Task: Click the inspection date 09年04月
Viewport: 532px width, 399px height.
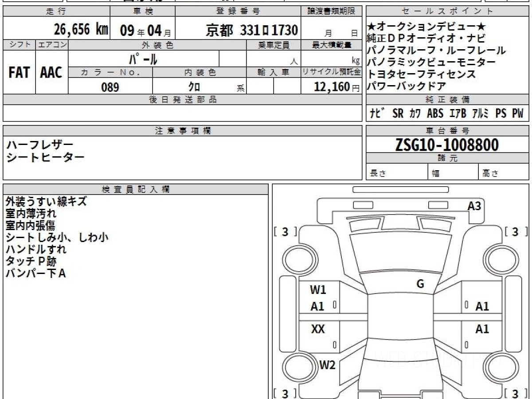Action: [145, 31]
